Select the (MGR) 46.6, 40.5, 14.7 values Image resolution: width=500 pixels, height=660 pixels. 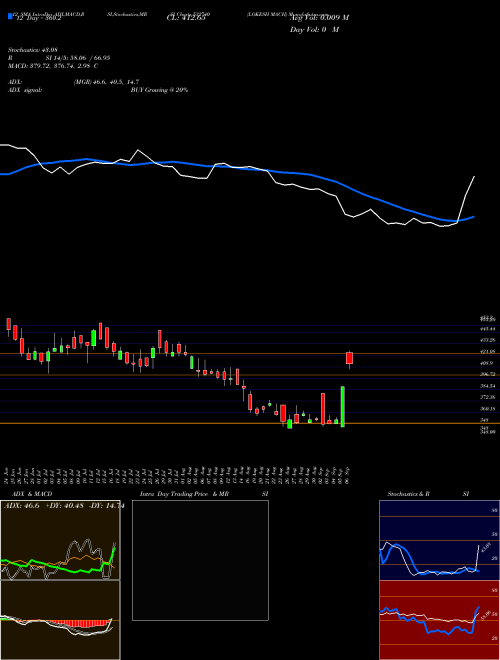(106, 82)
